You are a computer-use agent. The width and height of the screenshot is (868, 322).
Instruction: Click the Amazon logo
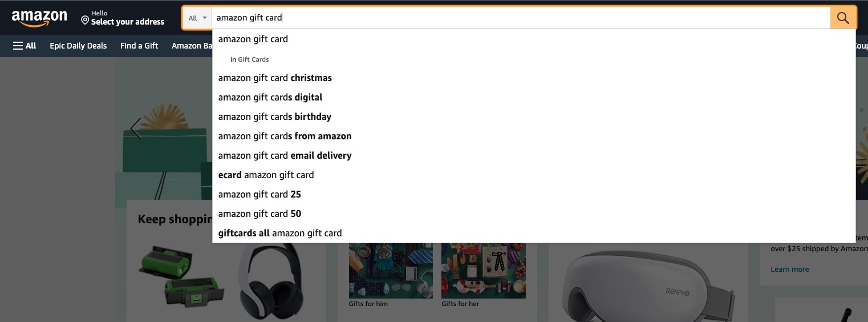pos(39,18)
